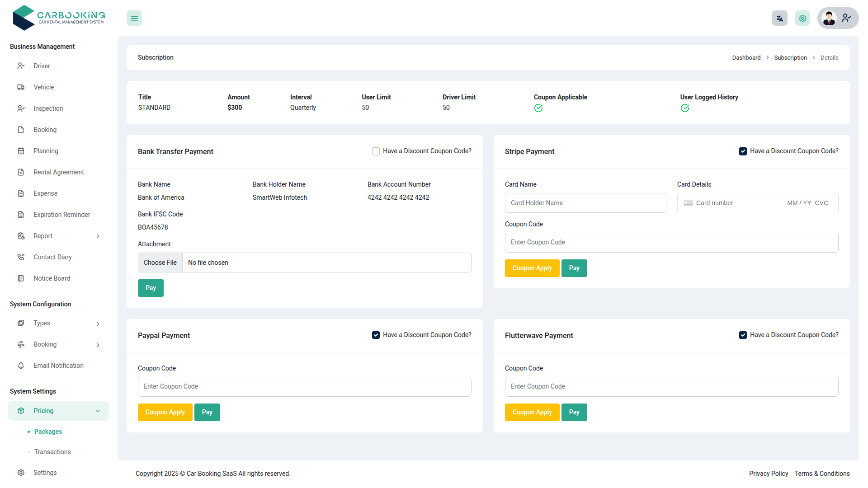Click the Contact Diary phone icon
Image resolution: width=868 pixels, height=488 pixels.
(x=21, y=257)
